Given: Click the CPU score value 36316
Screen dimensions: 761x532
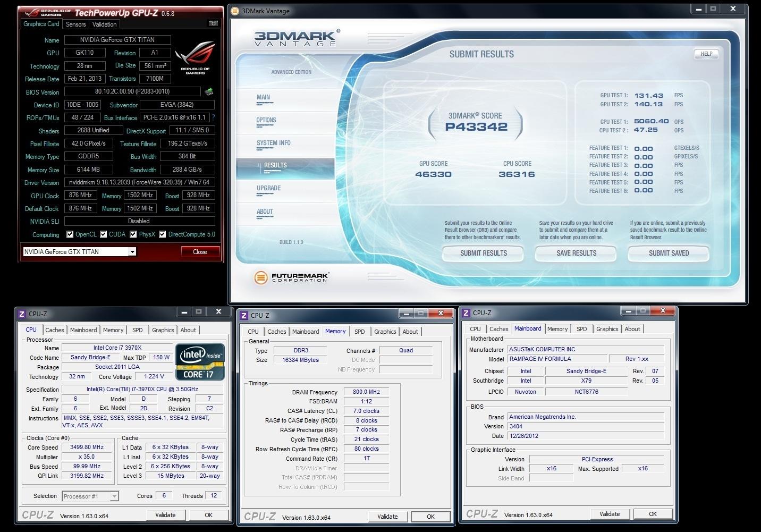Looking at the screenshot, I should pyautogui.click(x=517, y=174).
